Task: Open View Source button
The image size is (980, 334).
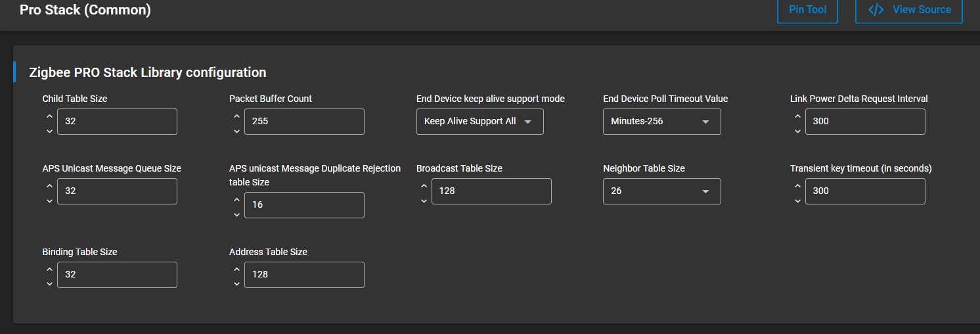Action: point(909,10)
